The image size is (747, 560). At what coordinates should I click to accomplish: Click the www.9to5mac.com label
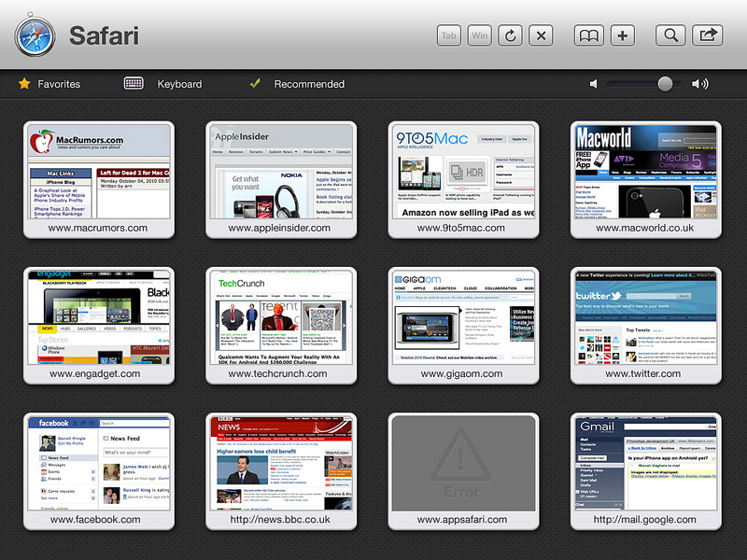tap(461, 228)
